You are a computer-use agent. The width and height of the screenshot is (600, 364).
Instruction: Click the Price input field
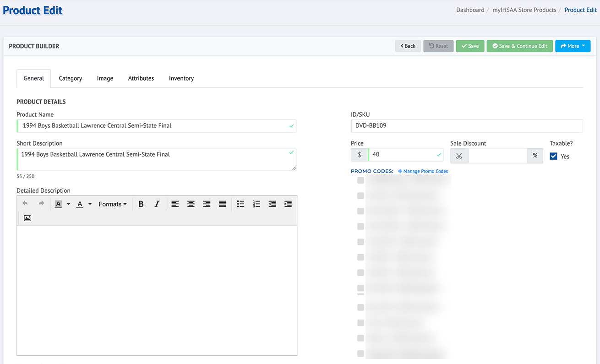pos(406,155)
